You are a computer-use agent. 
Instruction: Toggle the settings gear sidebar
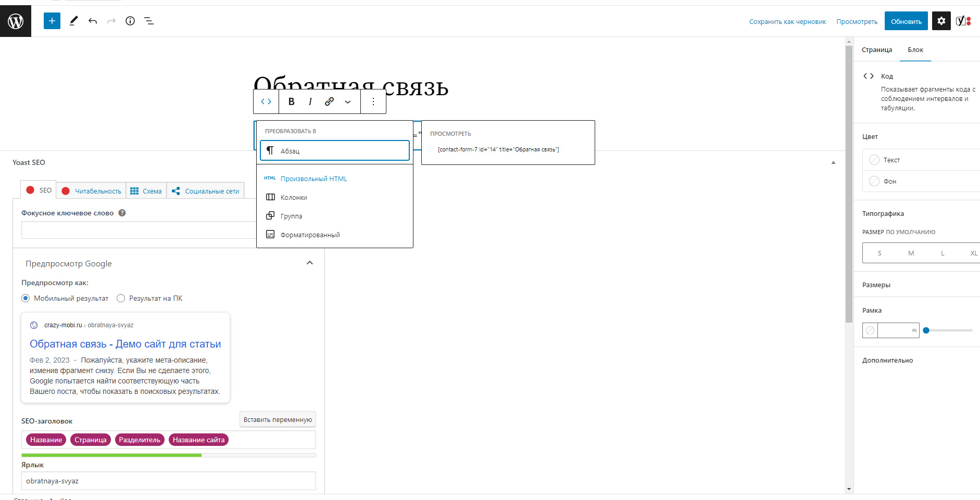[x=941, y=21]
